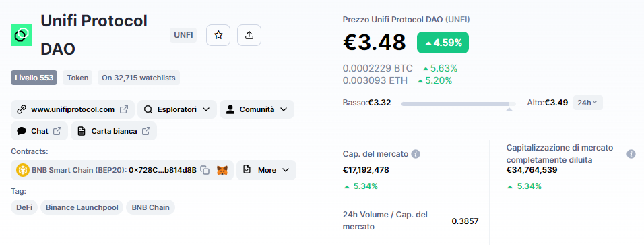Click the UNFI ticker badge

point(183,35)
